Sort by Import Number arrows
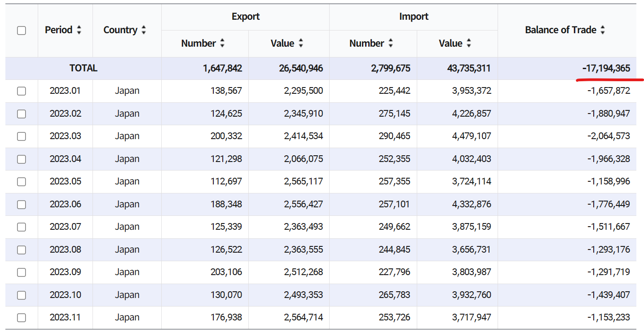Image resolution: width=644 pixels, height=333 pixels. coord(391,44)
